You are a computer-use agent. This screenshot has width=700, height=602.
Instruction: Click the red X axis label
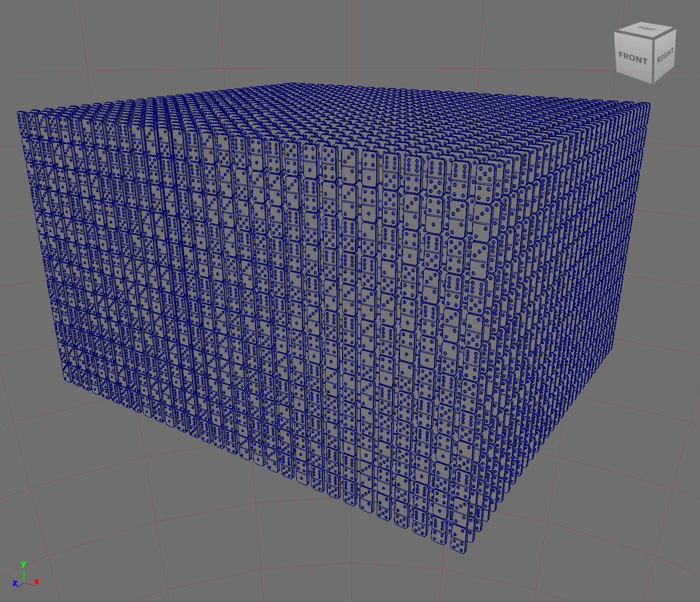click(x=37, y=581)
